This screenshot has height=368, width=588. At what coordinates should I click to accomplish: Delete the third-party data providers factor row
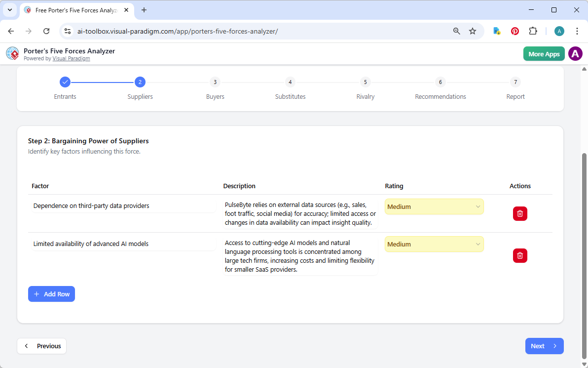(520, 213)
